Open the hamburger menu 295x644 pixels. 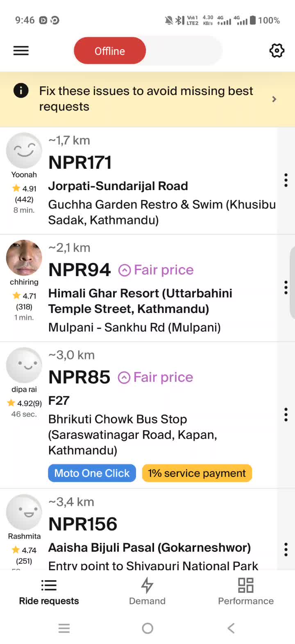tap(21, 51)
